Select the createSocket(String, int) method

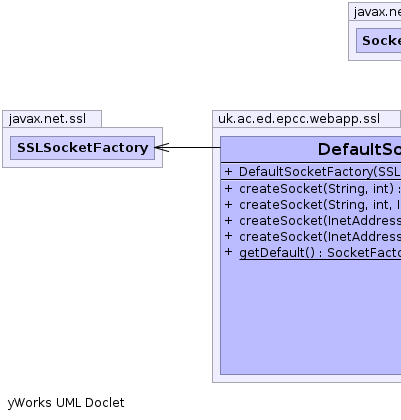pos(320,189)
